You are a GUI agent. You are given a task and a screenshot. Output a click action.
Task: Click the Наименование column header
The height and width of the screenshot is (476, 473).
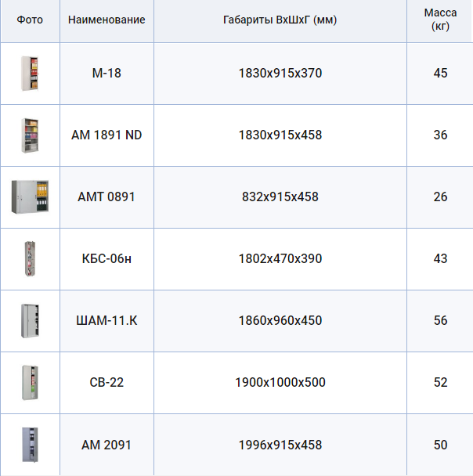pos(107,20)
